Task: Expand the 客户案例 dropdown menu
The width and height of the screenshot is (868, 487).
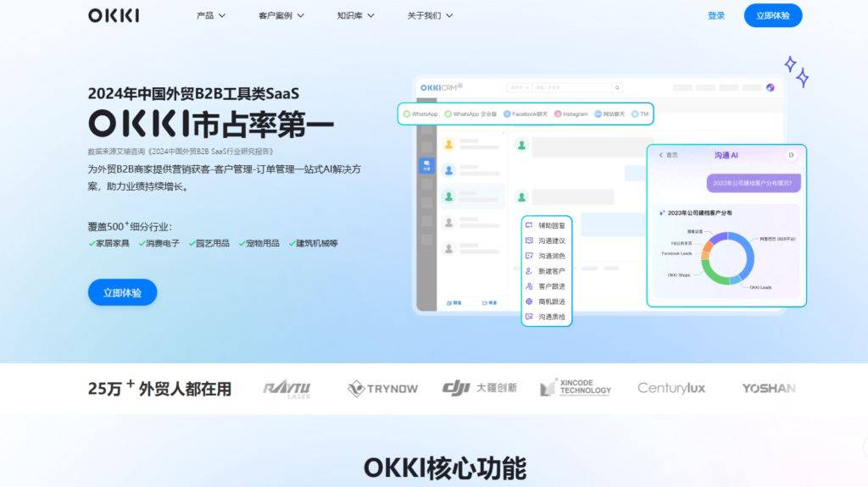Action: [281, 15]
